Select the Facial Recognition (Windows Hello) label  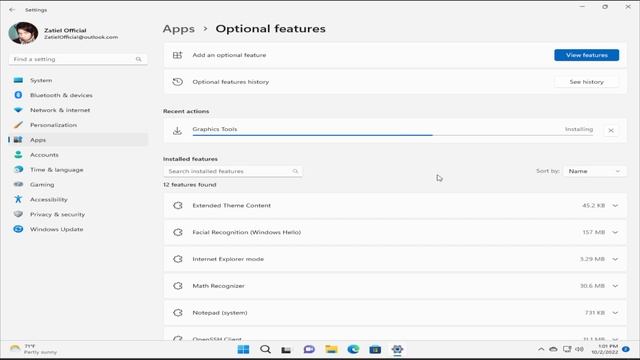[247, 232]
